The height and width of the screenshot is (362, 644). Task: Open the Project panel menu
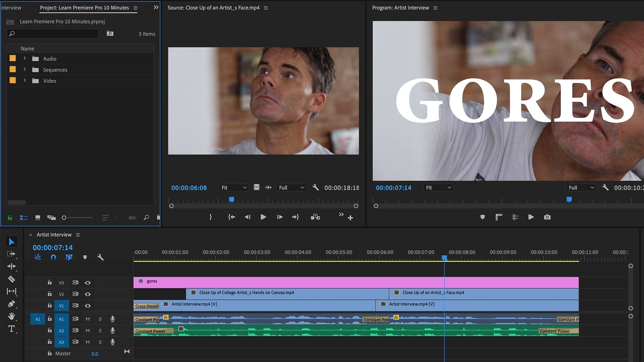135,7
